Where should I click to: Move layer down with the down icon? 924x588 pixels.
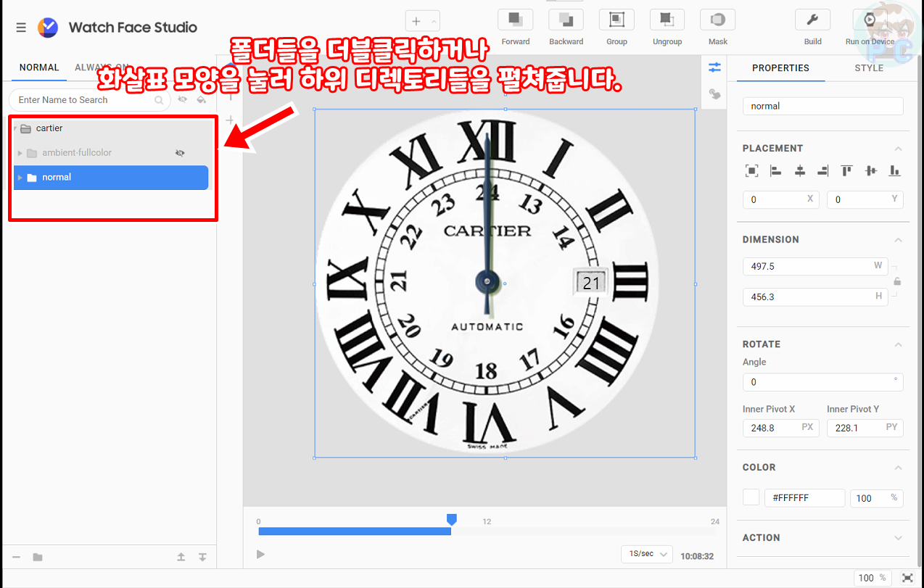pyautogui.click(x=202, y=557)
